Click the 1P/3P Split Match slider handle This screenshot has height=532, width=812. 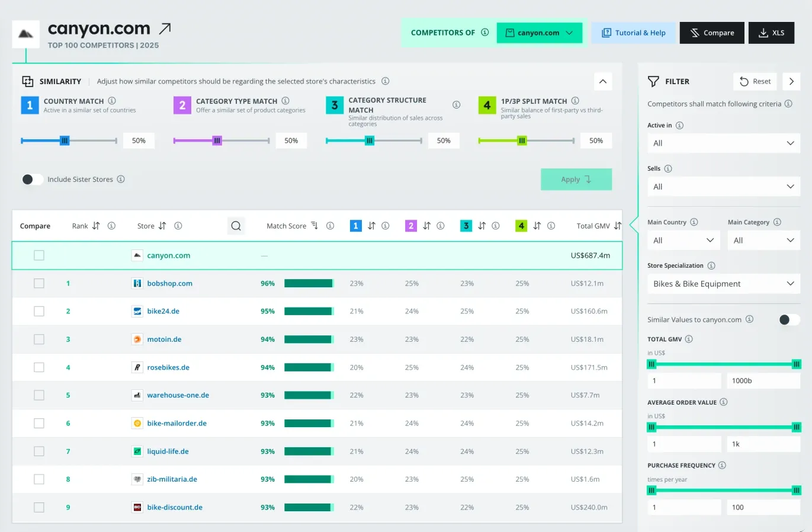pyautogui.click(x=522, y=140)
